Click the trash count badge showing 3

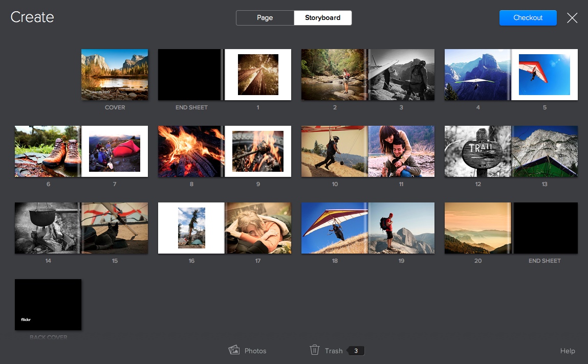(x=356, y=351)
